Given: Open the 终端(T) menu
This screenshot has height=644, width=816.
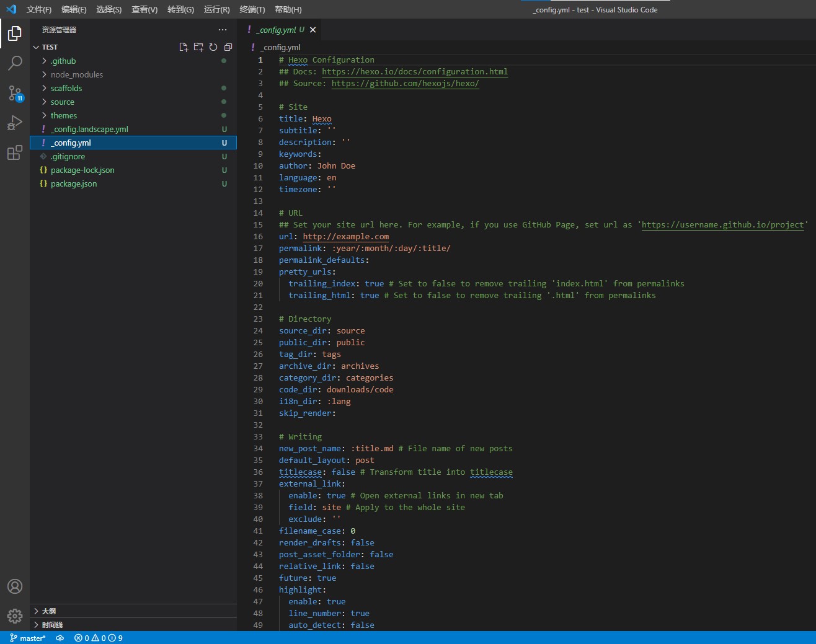Looking at the screenshot, I should (x=252, y=9).
